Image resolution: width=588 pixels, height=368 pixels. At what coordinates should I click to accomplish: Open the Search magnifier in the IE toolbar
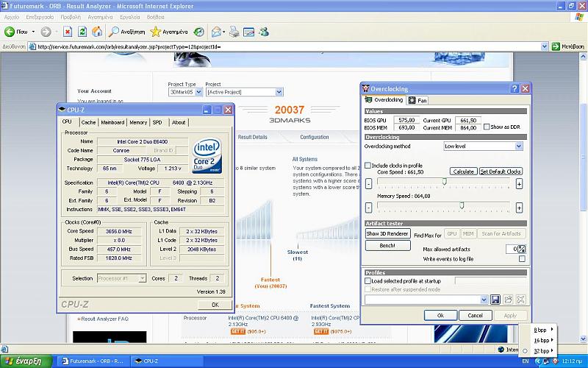point(113,32)
